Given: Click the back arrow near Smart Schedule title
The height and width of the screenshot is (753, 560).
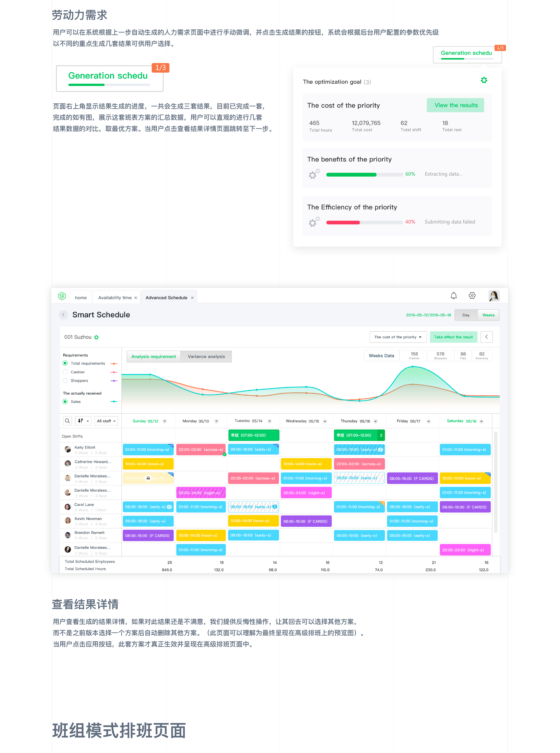Looking at the screenshot, I should (63, 315).
